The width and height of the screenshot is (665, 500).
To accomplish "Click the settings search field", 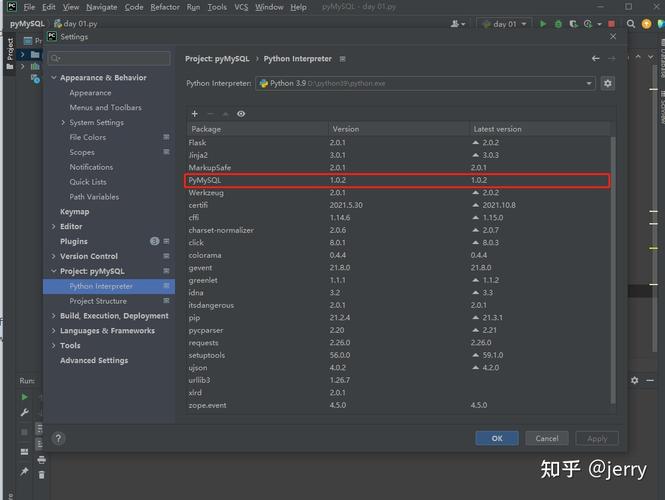I will click(x=110, y=59).
